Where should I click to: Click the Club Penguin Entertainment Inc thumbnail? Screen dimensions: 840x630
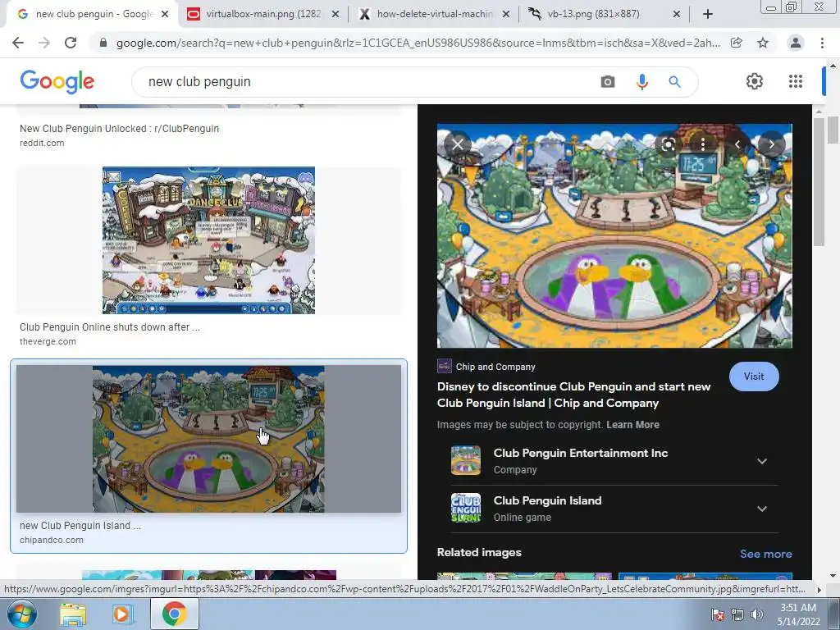click(x=466, y=460)
